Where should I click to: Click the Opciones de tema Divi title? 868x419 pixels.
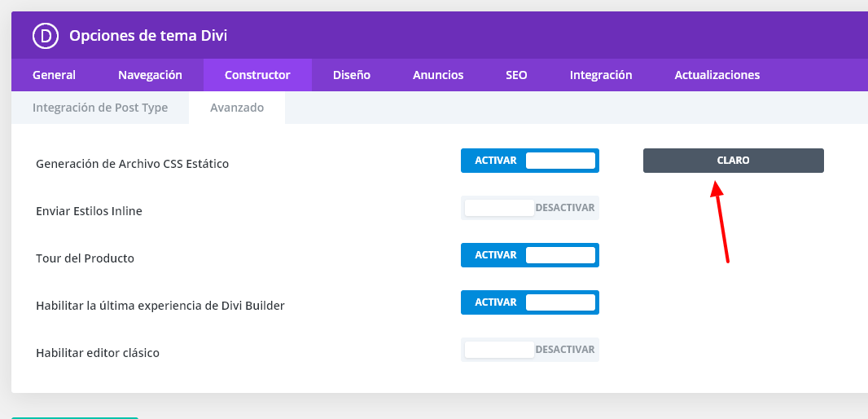click(x=148, y=36)
